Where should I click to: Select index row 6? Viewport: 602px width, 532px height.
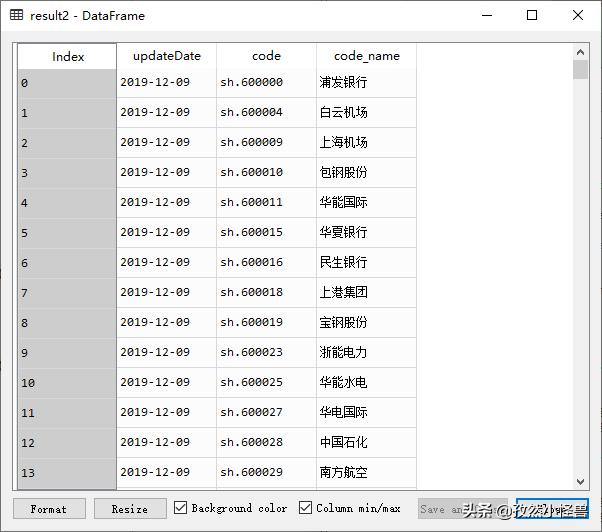pos(67,263)
